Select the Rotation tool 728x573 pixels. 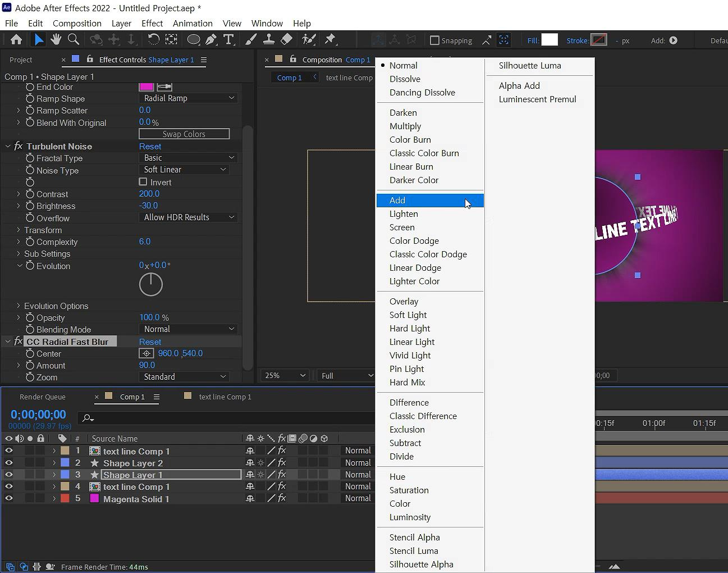click(x=153, y=39)
